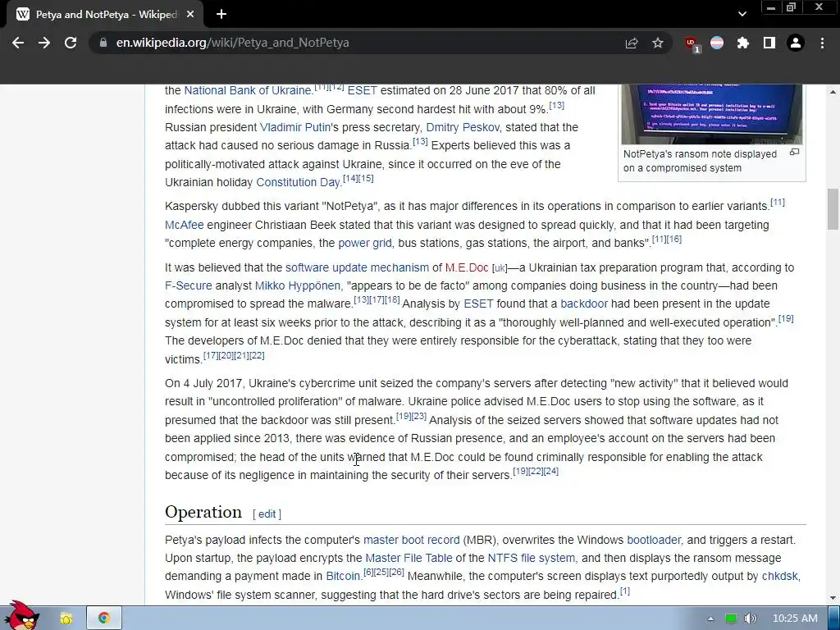Follow the McAfee link
This screenshot has width=840, height=630.
point(184,225)
